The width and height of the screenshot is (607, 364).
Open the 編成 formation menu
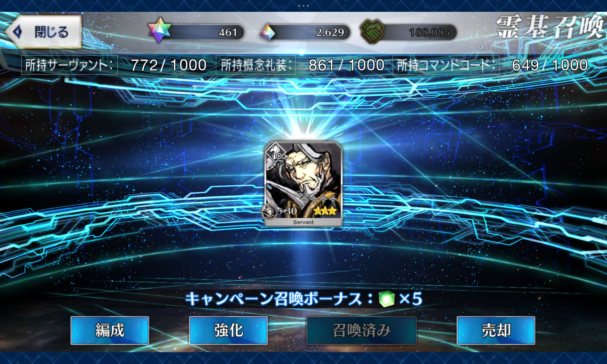click(x=110, y=330)
